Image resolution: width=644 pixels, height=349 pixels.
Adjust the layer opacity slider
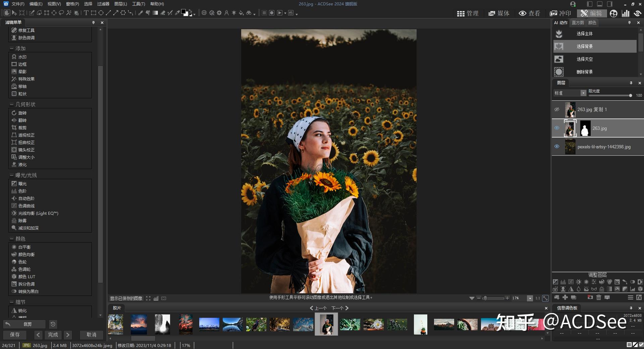pos(631,96)
